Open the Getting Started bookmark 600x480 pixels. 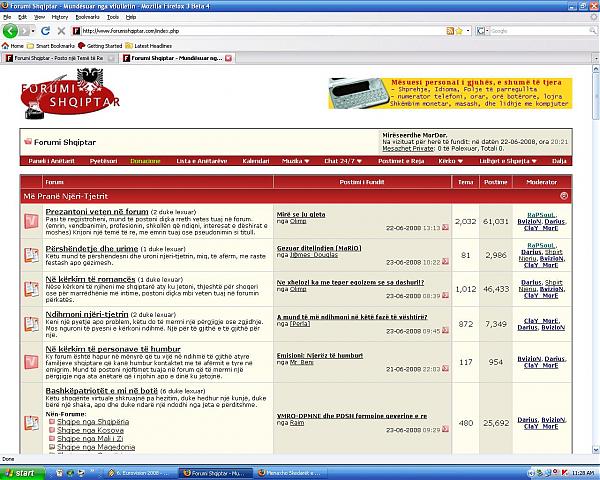pyautogui.click(x=100, y=46)
